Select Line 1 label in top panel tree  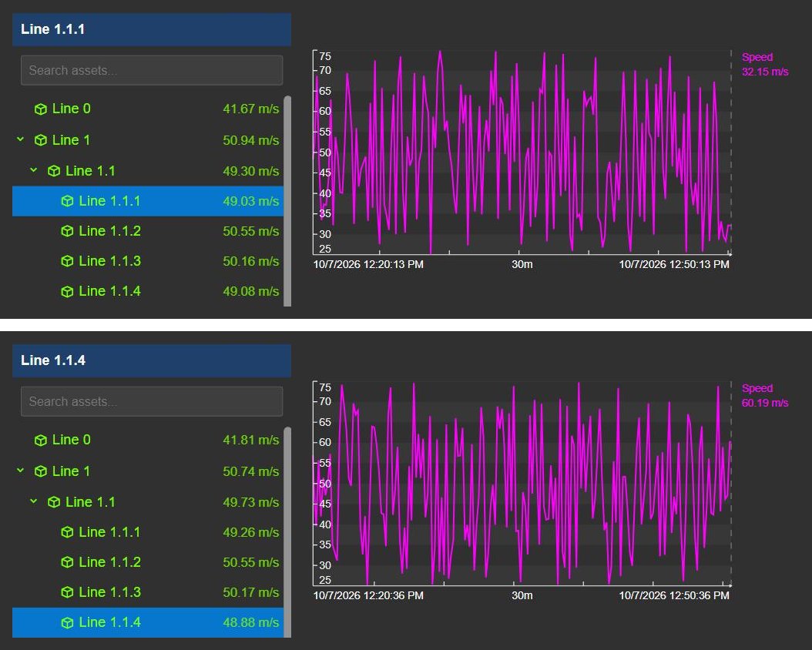(71, 140)
